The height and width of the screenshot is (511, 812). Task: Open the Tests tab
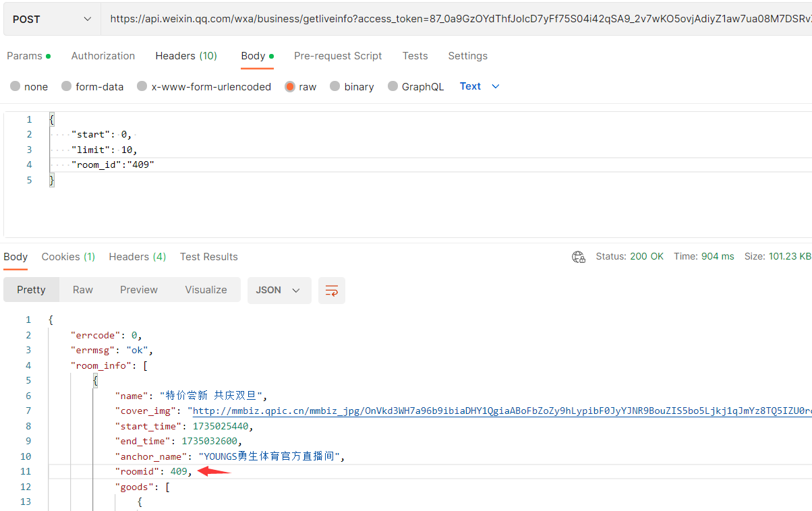click(x=415, y=56)
